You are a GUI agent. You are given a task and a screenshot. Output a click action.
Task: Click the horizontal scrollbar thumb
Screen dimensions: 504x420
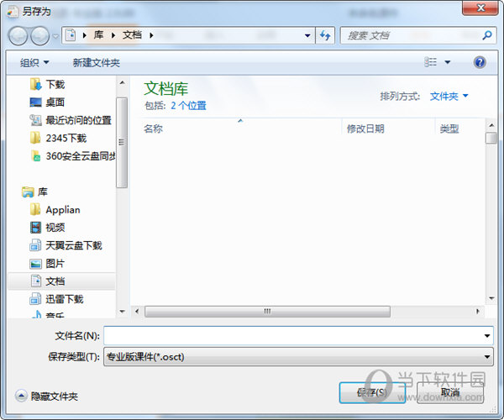tap(267, 311)
